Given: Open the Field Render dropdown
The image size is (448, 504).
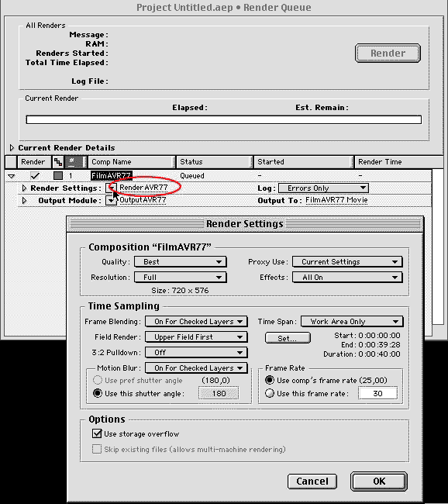Looking at the screenshot, I should click(x=196, y=337).
